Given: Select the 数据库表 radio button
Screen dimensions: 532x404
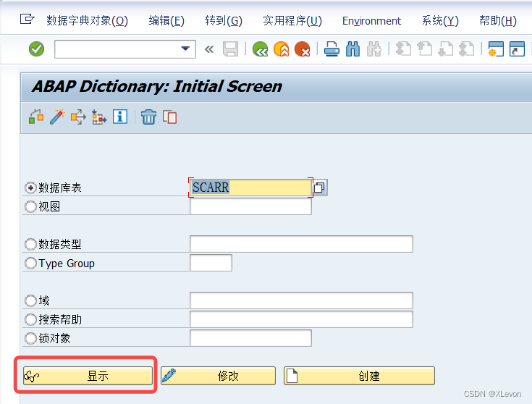Looking at the screenshot, I should (30, 188).
